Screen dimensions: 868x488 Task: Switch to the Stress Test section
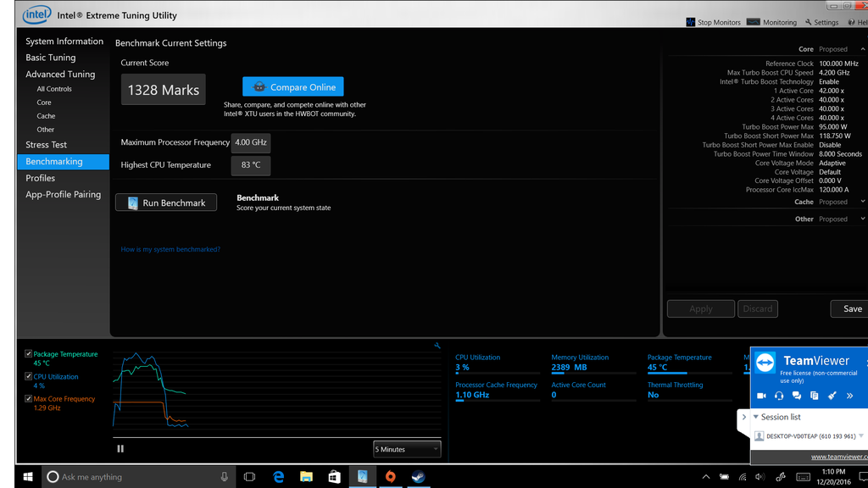coord(46,145)
